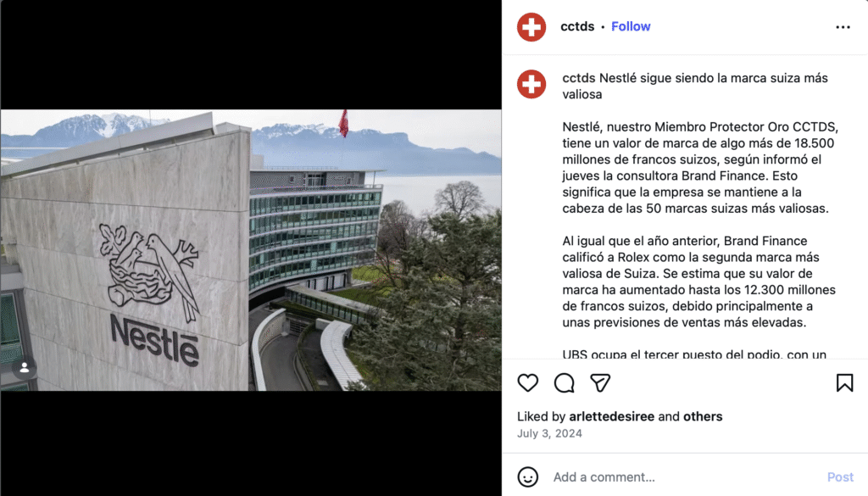The width and height of the screenshot is (868, 496).
Task: Open the cctds username in the header
Action: pyautogui.click(x=576, y=26)
